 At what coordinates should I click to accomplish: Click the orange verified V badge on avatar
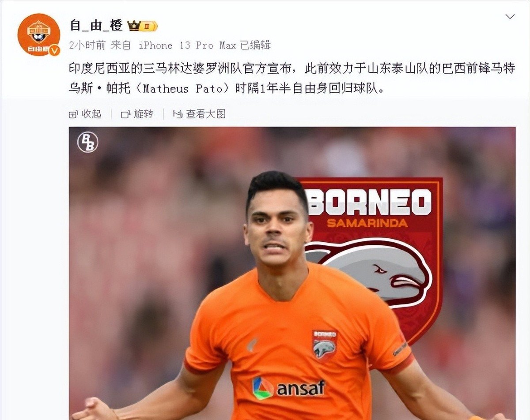click(54, 50)
